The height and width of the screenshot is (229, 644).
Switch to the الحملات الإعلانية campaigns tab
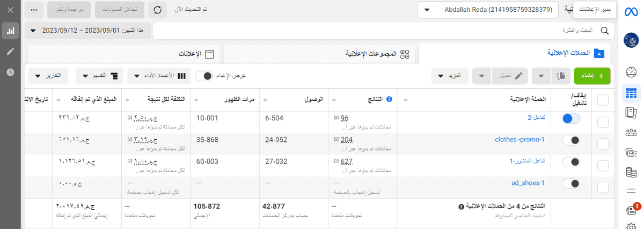click(x=515, y=53)
